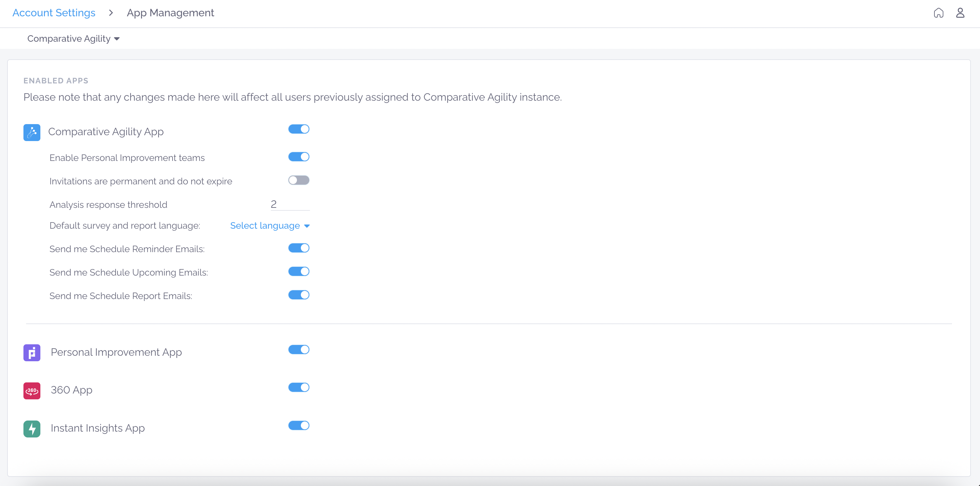Toggle Comparative Agility App off
Image resolution: width=980 pixels, height=486 pixels.
(299, 129)
